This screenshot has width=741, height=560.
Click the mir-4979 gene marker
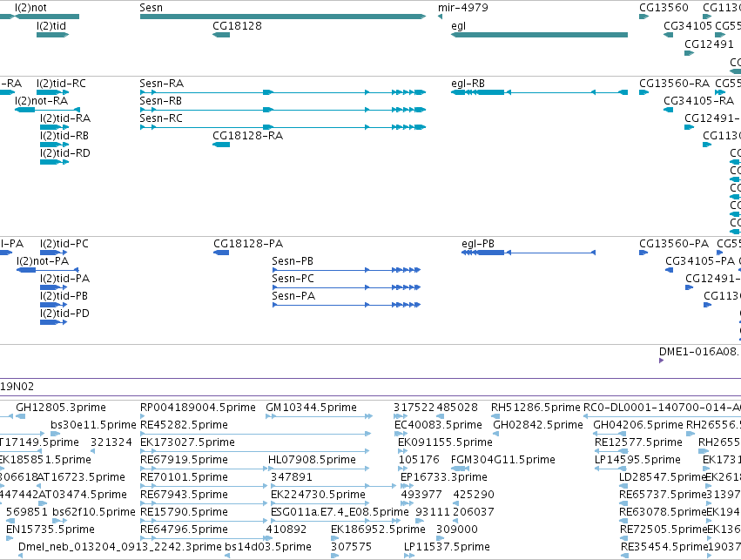[440, 17]
